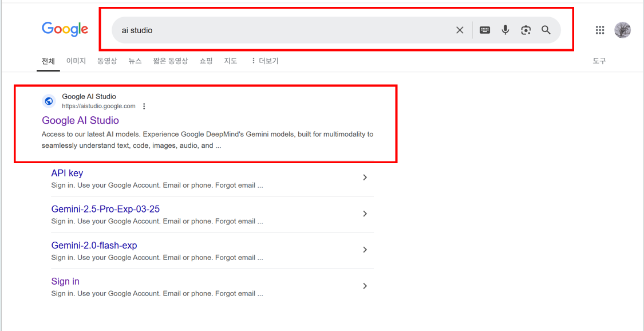Viewport: 644px width, 331px height.
Task: Expand the Sign in result chevron
Action: (365, 286)
